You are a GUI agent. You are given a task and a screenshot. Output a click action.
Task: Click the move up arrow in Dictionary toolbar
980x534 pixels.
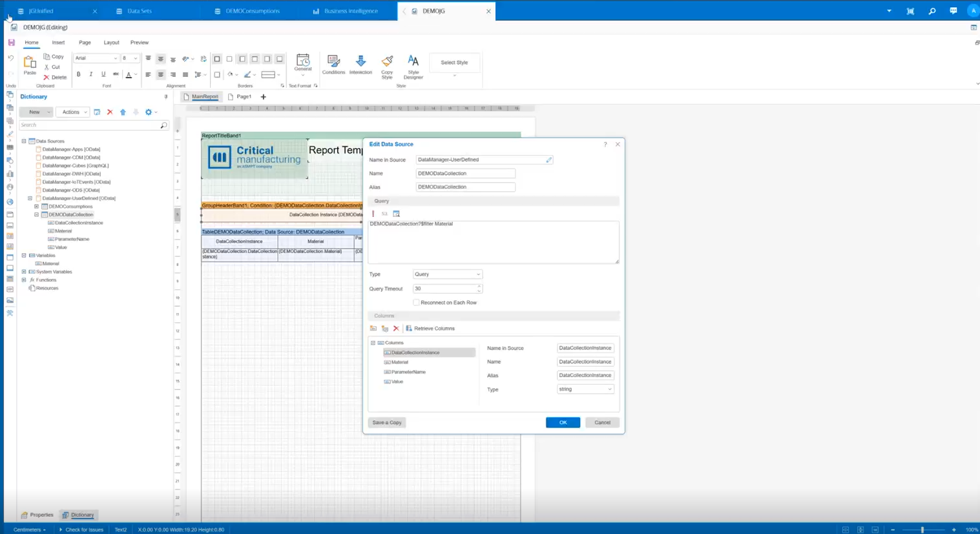click(123, 112)
